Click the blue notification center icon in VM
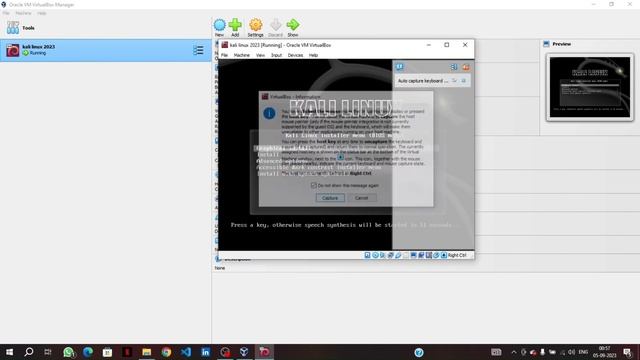The image size is (640, 360). (x=400, y=67)
